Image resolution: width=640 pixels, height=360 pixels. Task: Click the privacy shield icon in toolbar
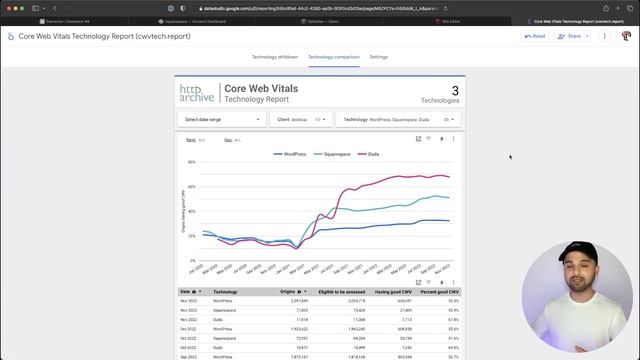(x=183, y=8)
